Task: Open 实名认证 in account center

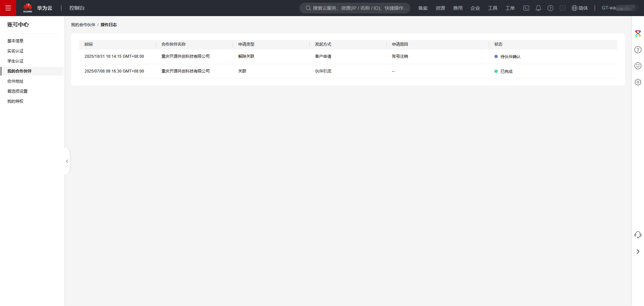Action: tap(15, 51)
